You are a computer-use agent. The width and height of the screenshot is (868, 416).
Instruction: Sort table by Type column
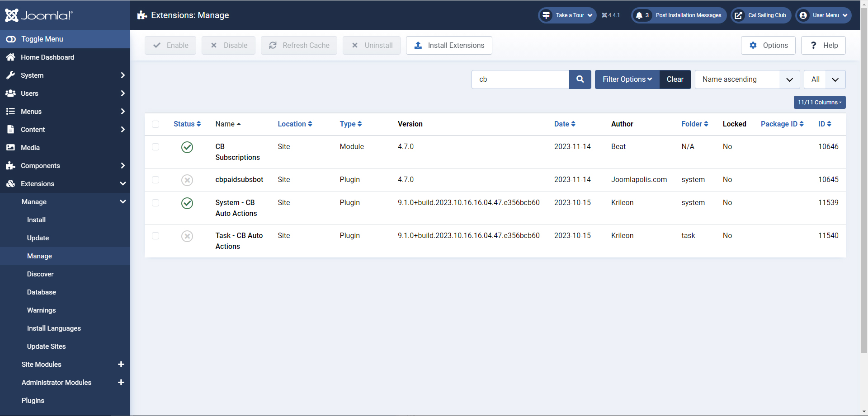(351, 124)
